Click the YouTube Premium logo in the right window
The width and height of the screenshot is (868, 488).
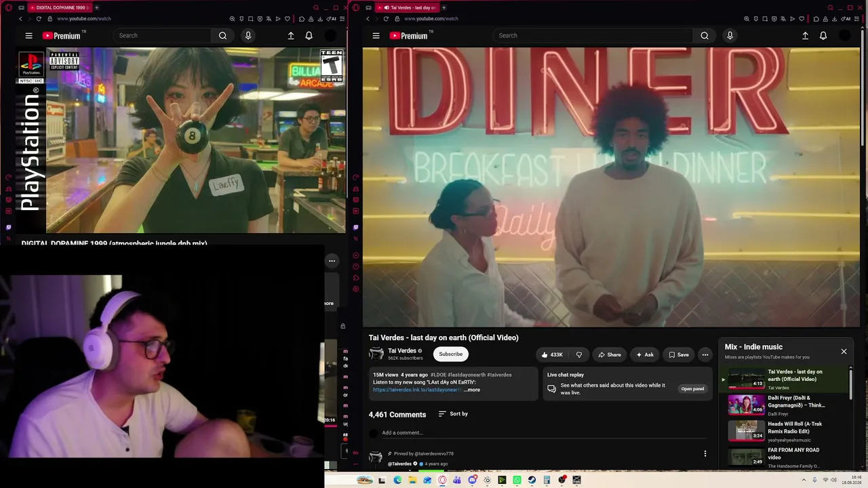409,36
